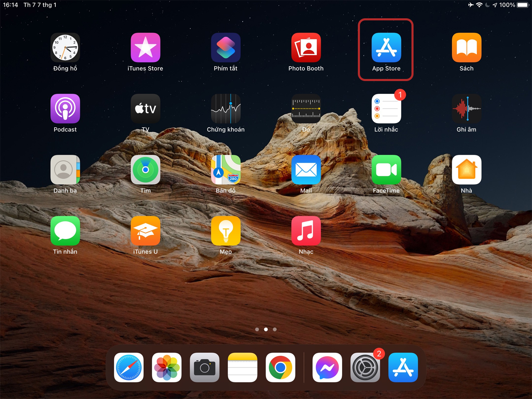Open the Đồng hồ clock app

coord(65,47)
